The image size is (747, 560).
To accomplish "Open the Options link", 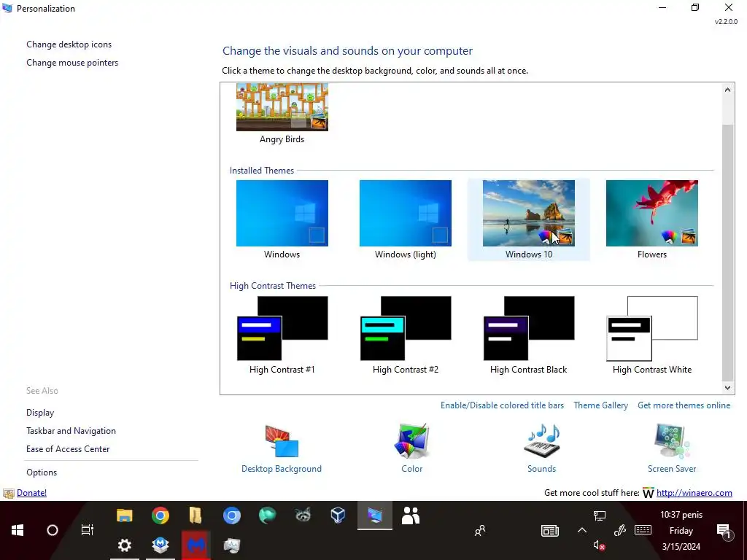I will [x=42, y=472].
